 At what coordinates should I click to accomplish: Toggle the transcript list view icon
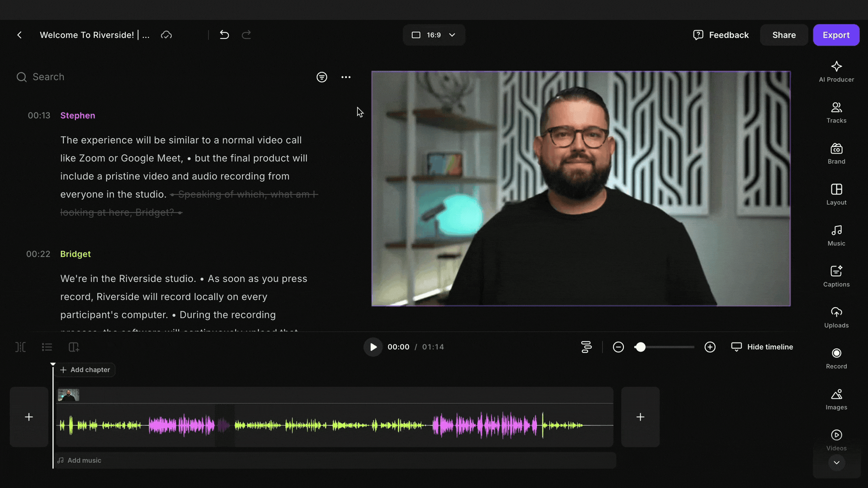(x=47, y=347)
